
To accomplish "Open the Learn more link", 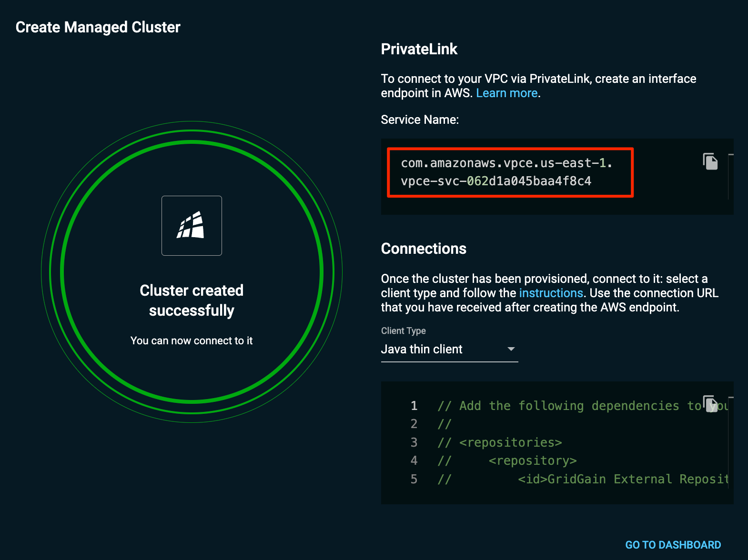I will (506, 93).
